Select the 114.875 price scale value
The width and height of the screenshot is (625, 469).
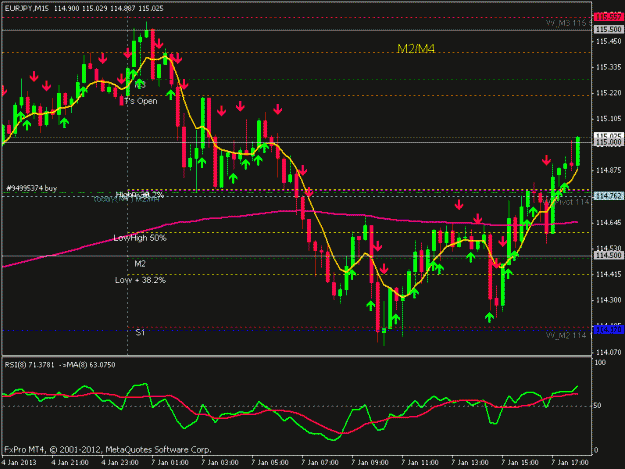[x=609, y=171]
